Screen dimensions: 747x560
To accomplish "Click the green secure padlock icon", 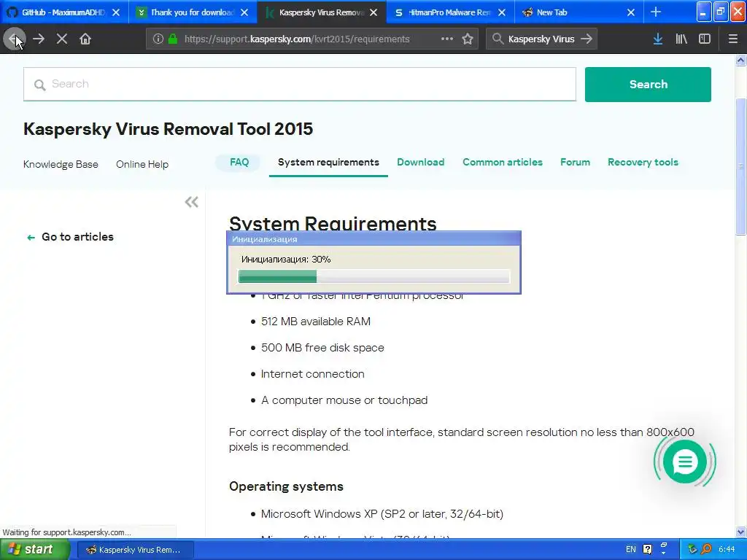I will pyautogui.click(x=173, y=39).
